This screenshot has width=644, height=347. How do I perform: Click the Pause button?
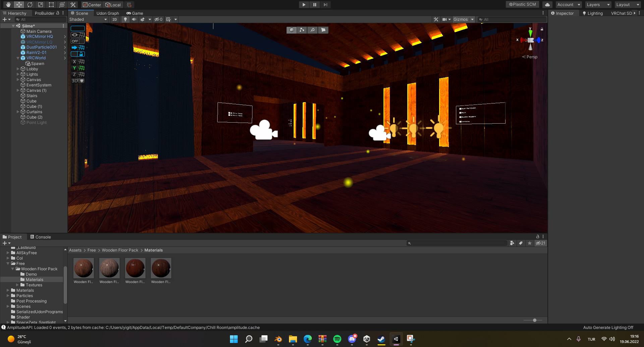pyautogui.click(x=314, y=5)
